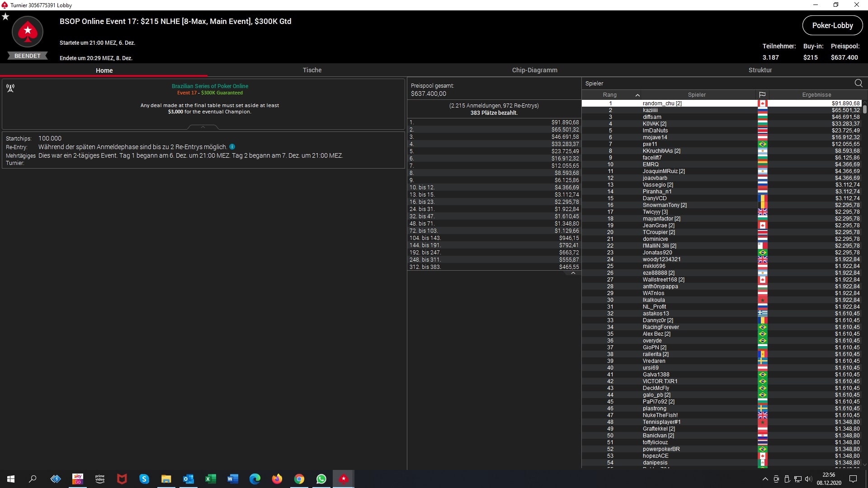Click the player list scrollbar thumb

(864, 109)
